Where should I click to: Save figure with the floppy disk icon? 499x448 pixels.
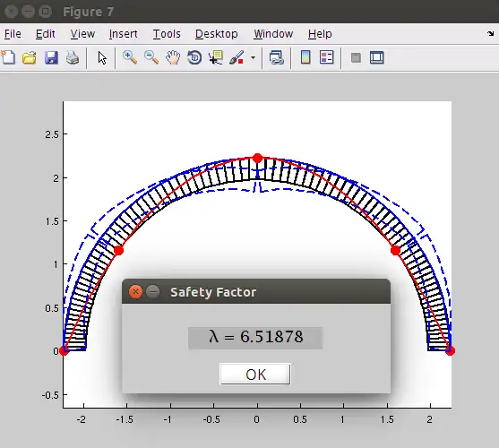(51, 58)
